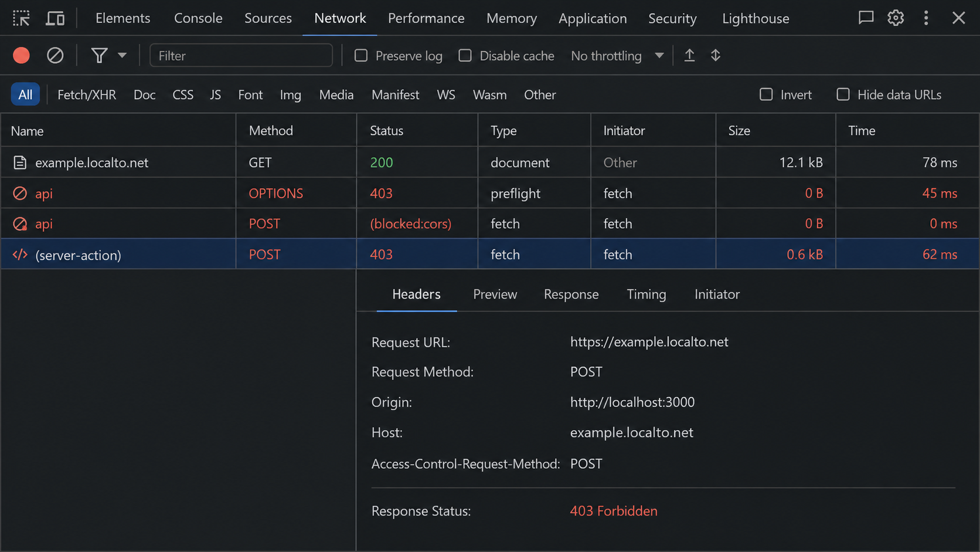Image resolution: width=980 pixels, height=552 pixels.
Task: Activate the inspect element picker icon
Action: coord(22,18)
